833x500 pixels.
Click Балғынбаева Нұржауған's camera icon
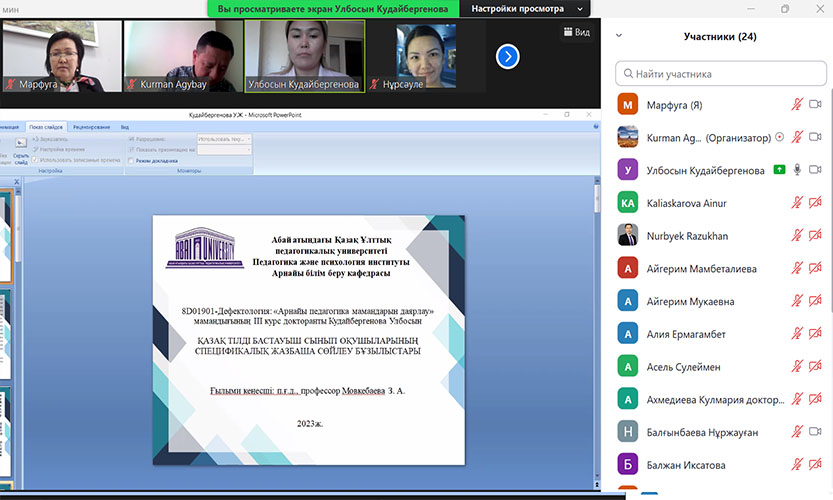tap(814, 432)
